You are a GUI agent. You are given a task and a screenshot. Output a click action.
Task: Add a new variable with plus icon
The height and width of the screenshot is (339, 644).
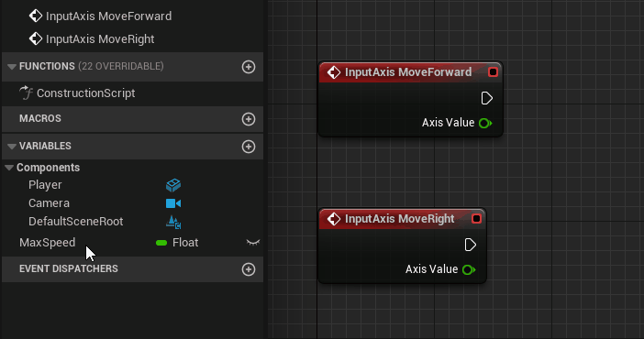[249, 147]
